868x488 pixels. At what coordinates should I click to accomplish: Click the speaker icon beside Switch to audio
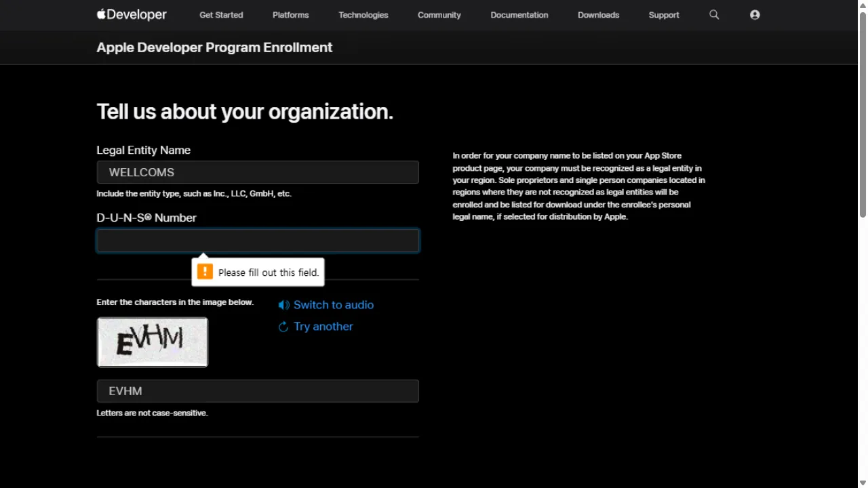click(x=283, y=305)
